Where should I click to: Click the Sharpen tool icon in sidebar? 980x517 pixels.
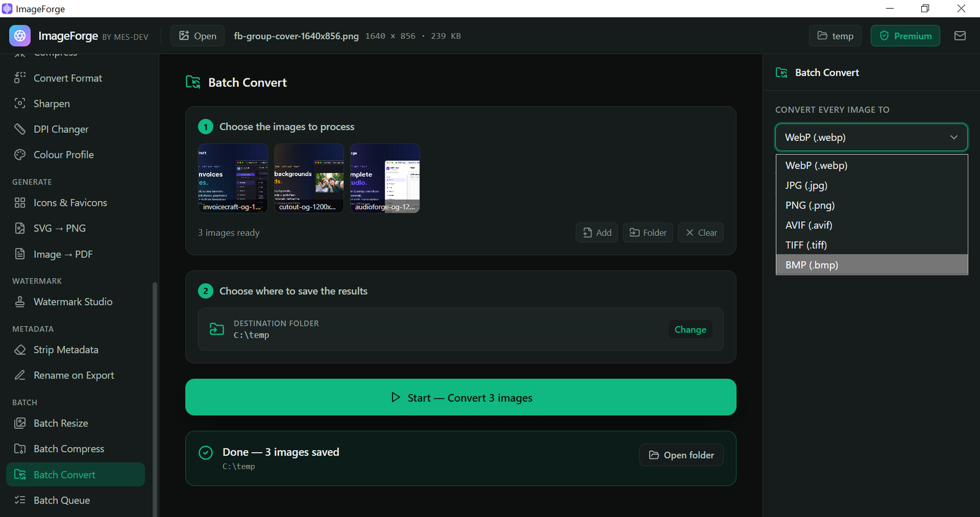[x=20, y=104]
